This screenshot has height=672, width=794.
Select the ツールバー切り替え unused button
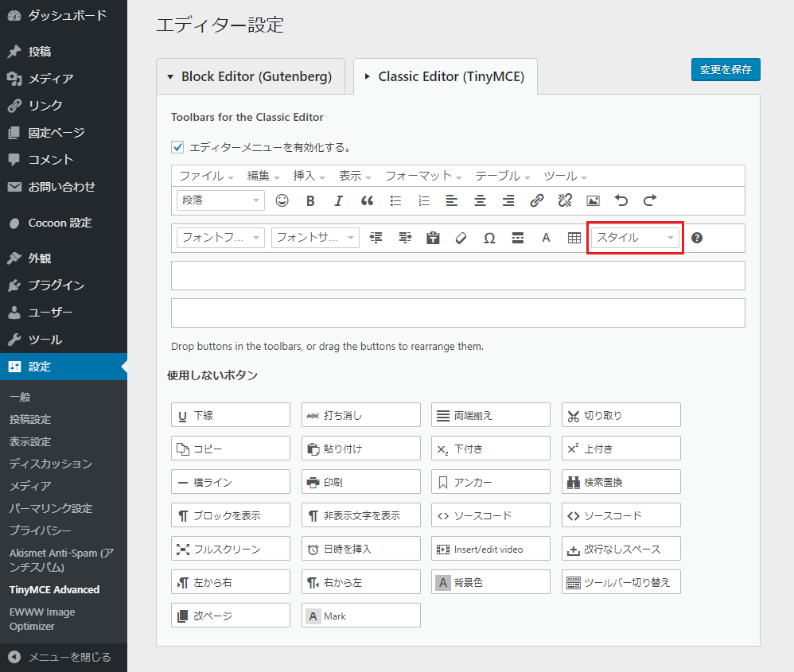point(621,582)
